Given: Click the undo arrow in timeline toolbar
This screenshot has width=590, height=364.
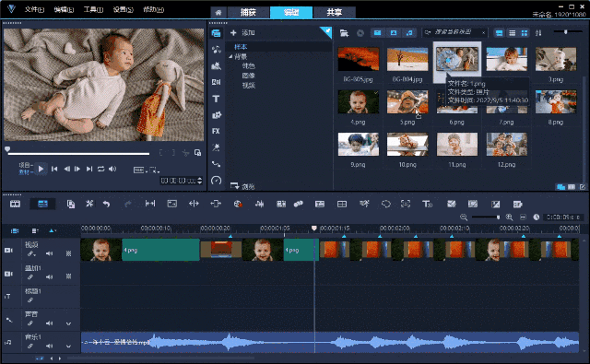Looking at the screenshot, I should [x=107, y=204].
